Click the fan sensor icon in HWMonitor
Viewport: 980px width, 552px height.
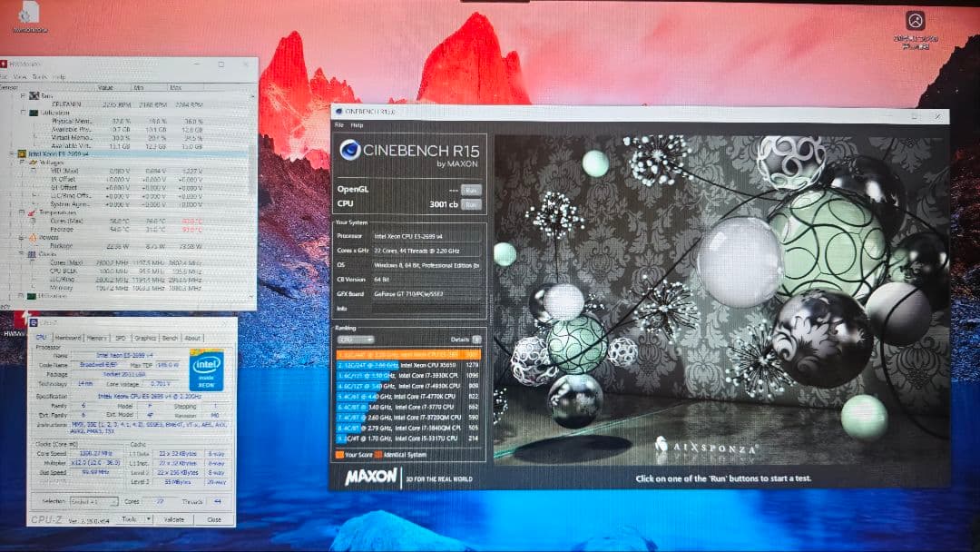click(35, 95)
